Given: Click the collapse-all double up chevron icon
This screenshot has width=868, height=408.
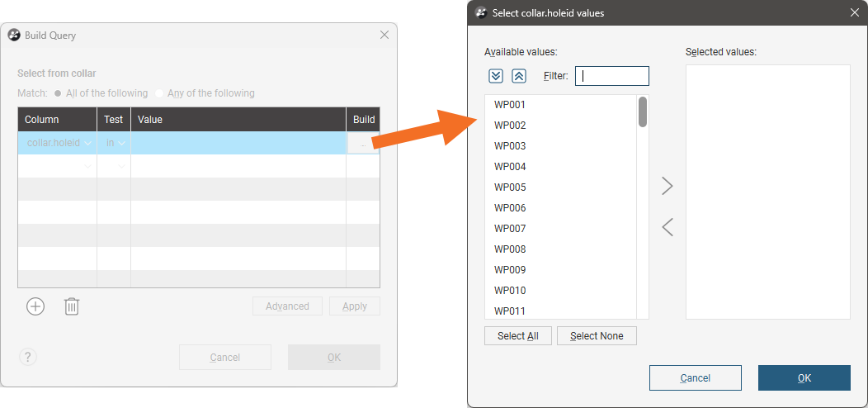Looking at the screenshot, I should pos(519,76).
